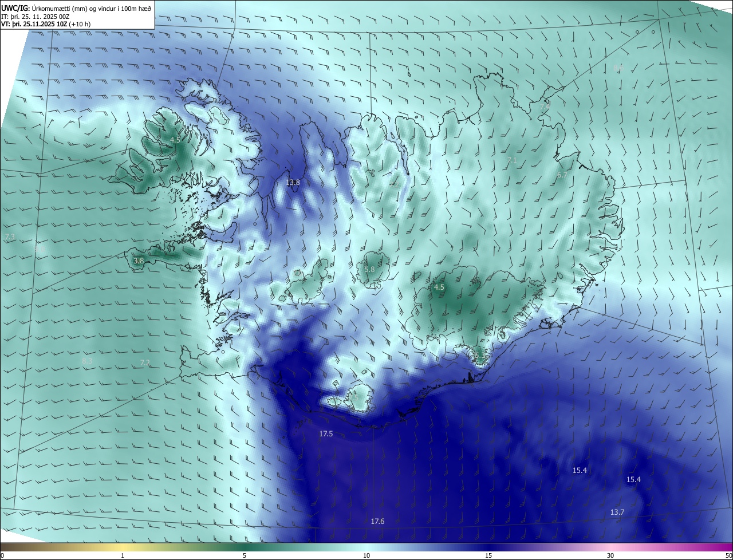Click the 3.8 value on the western peninsula
Image resolution: width=733 pixels, height=560 pixels.
[x=139, y=261]
